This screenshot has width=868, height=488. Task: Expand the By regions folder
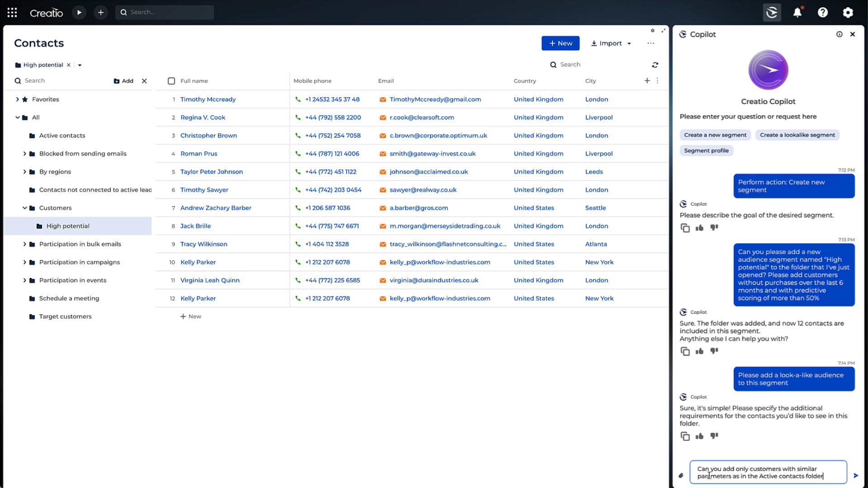click(25, 172)
